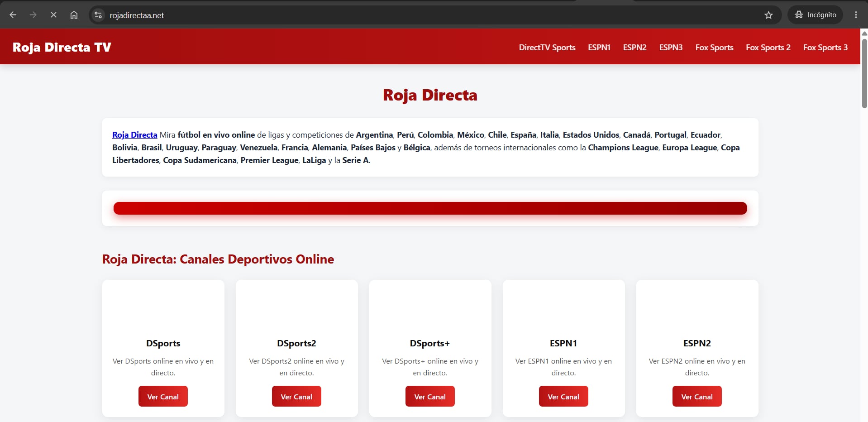Open the Incógnito profile indicator
The height and width of the screenshot is (422, 868).
(816, 15)
